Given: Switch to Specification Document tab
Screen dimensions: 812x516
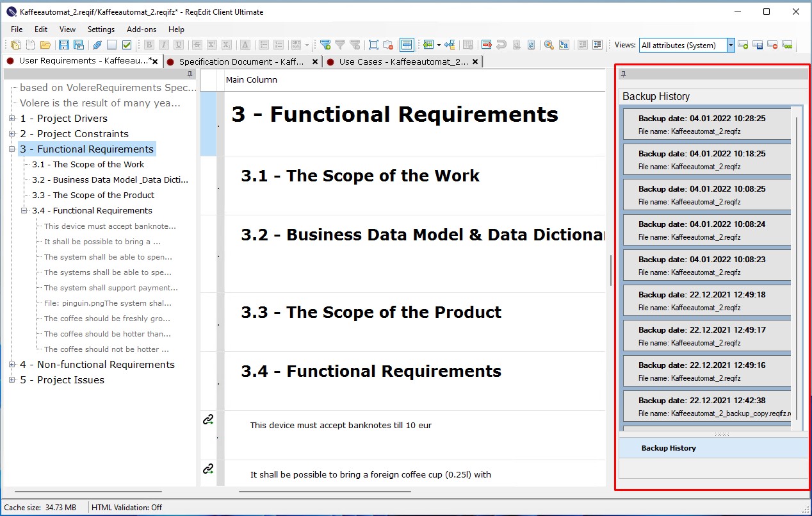Looking at the screenshot, I should click(x=241, y=62).
